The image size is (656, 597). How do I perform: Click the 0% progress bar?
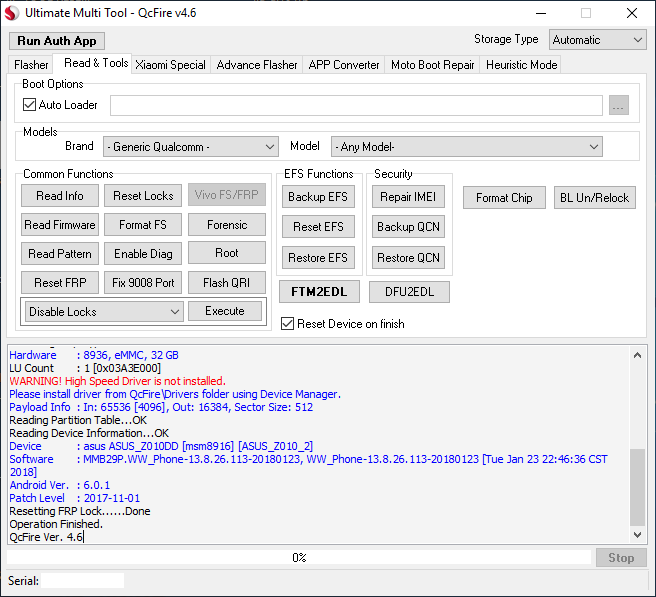point(299,558)
